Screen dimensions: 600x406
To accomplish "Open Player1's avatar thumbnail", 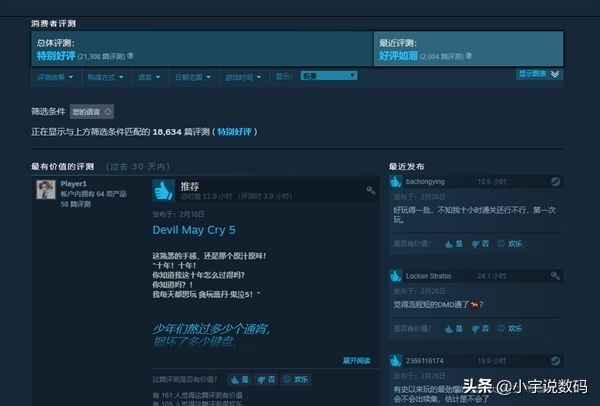I will (46, 189).
